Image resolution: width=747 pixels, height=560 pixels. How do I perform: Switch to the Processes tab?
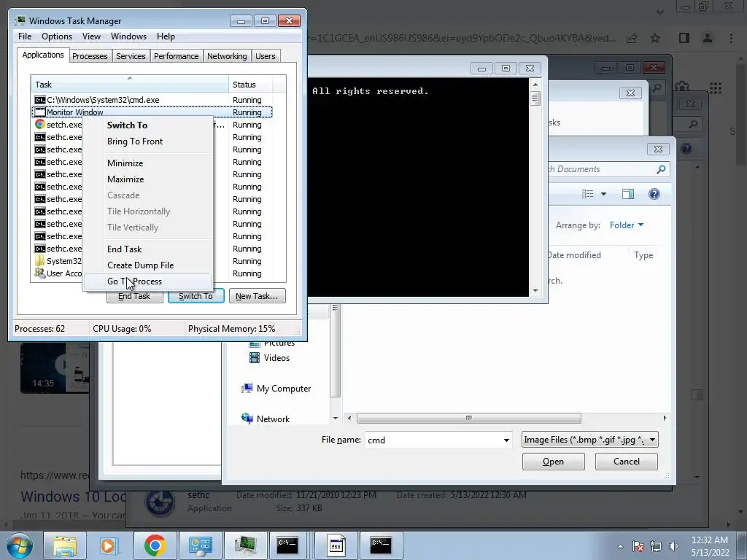[90, 56]
